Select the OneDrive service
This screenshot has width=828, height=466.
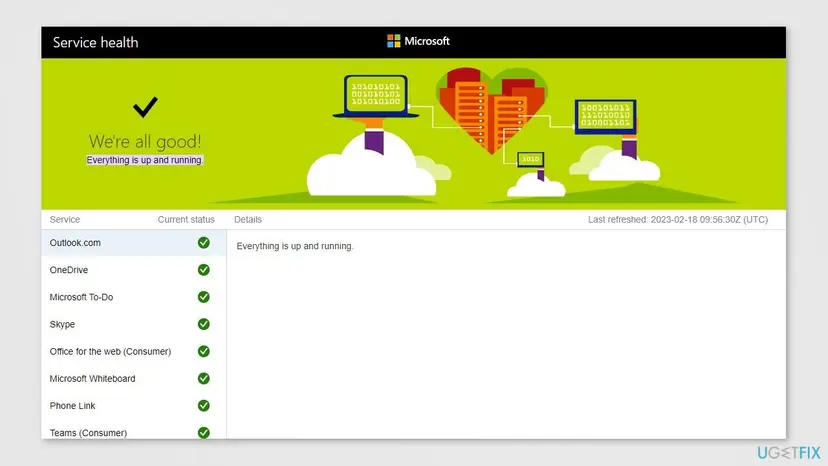click(134, 270)
